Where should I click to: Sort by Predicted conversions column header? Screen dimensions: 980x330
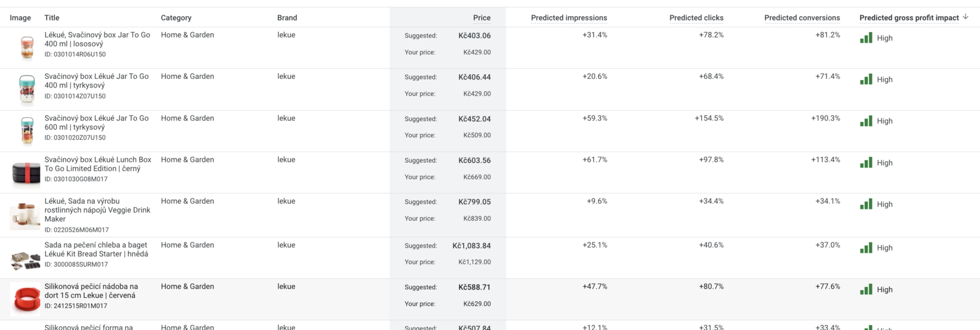(802, 18)
